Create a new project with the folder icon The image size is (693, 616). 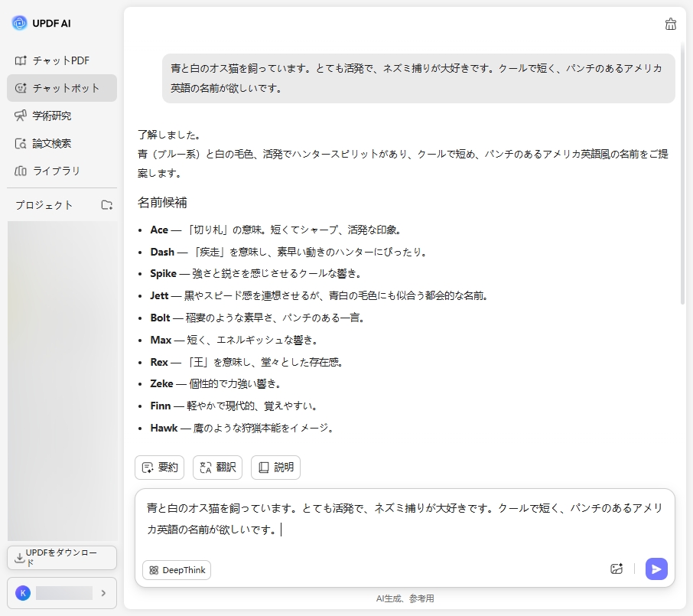click(108, 204)
